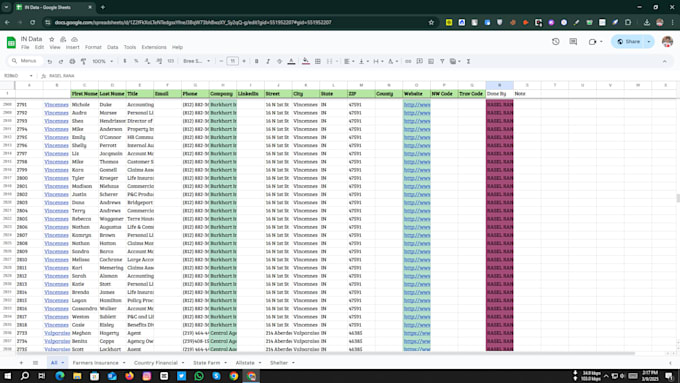Click the font size input box

(x=232, y=61)
